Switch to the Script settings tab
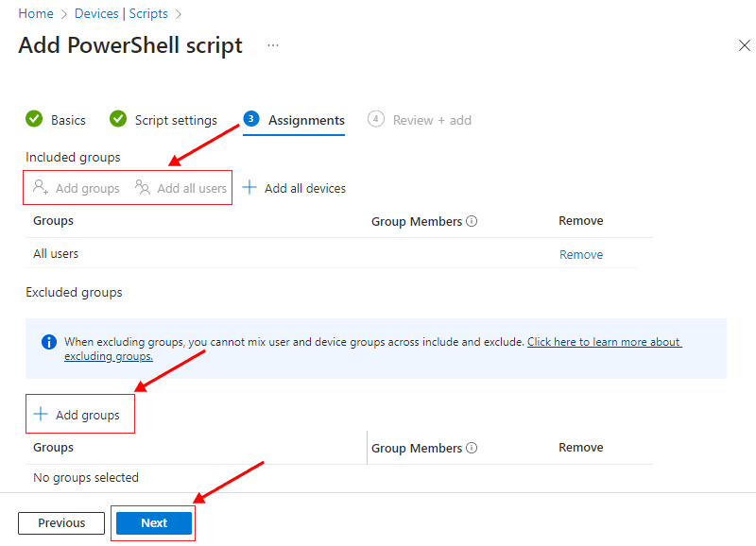 tap(176, 120)
